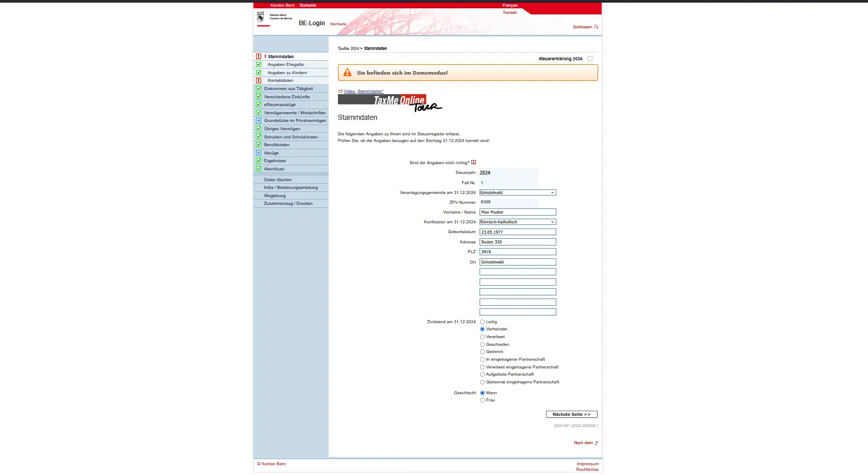Open the Video „Stammdaten" link
868x475 pixels.
(x=363, y=91)
